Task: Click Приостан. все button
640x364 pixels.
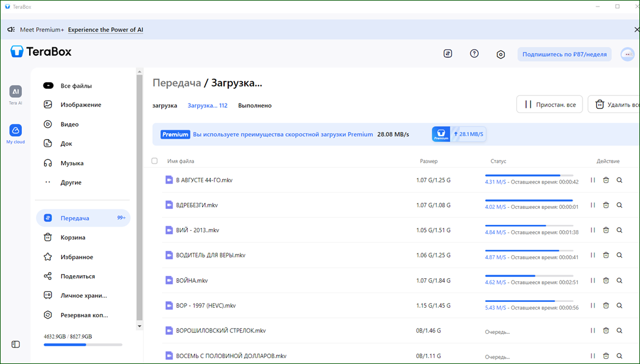Action: 549,104
